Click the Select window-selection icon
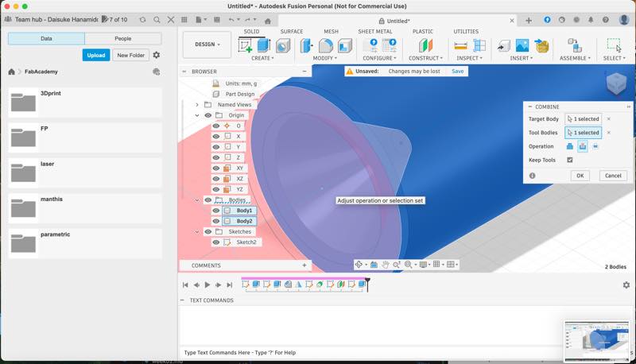 [614, 45]
